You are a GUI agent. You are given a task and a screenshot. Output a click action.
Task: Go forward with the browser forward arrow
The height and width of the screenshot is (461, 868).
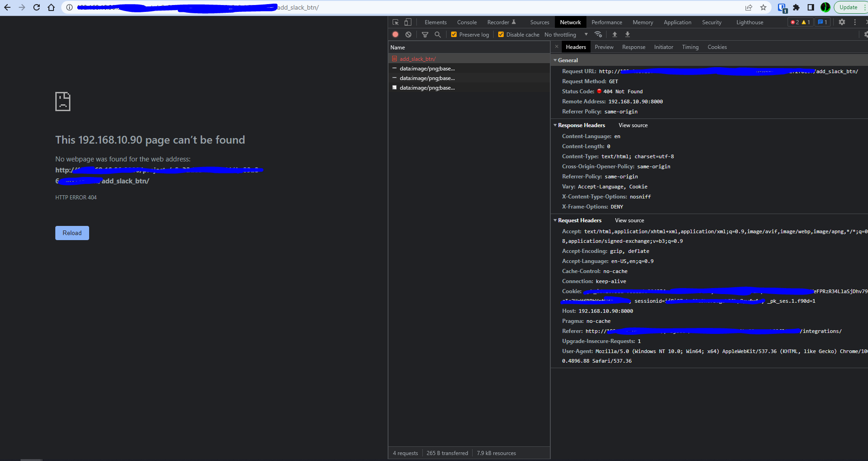(x=22, y=7)
